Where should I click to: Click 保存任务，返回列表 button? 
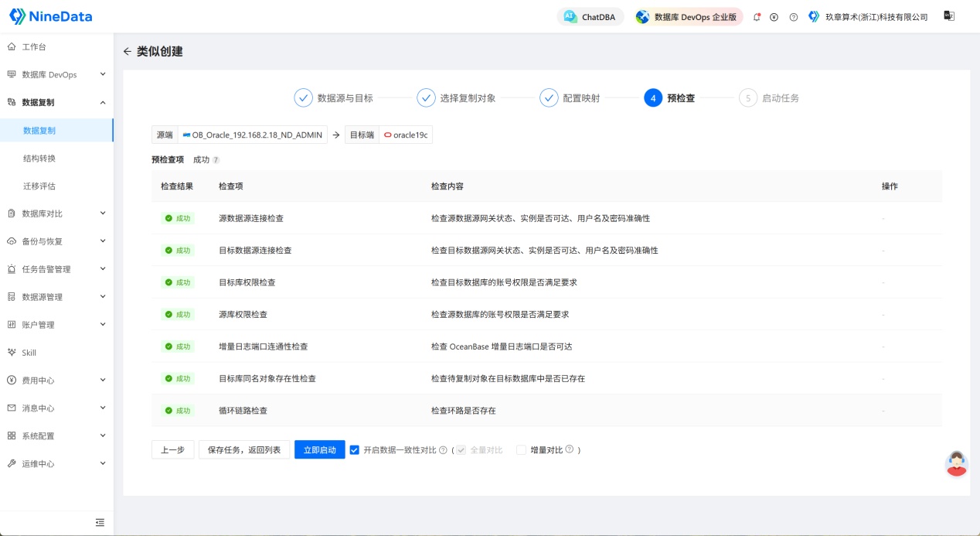click(244, 449)
